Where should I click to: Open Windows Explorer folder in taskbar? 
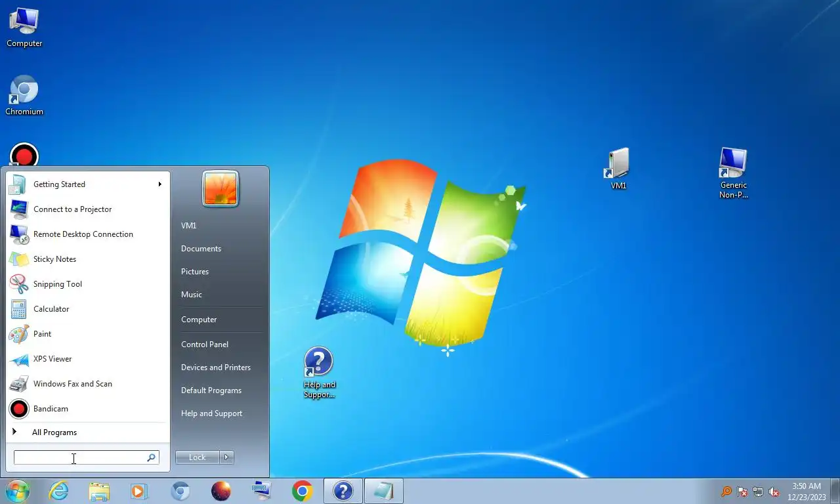tap(99, 491)
